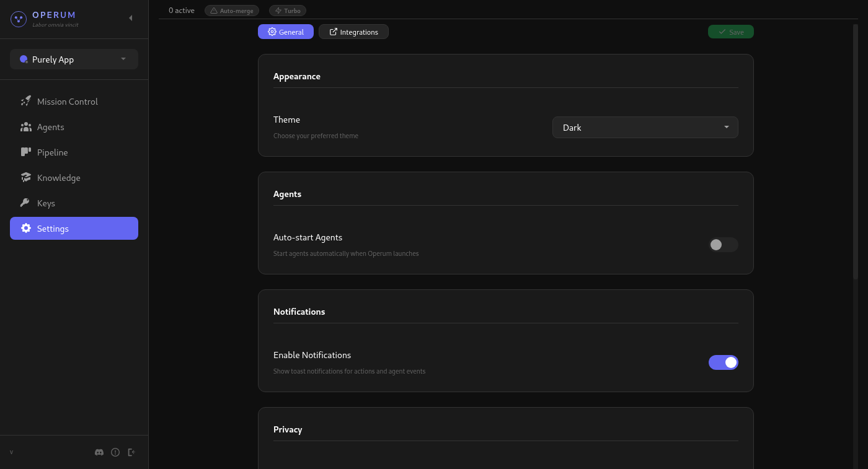Open Mission Control from the sidebar
Screen dimensions: 868x469
[x=68, y=101]
